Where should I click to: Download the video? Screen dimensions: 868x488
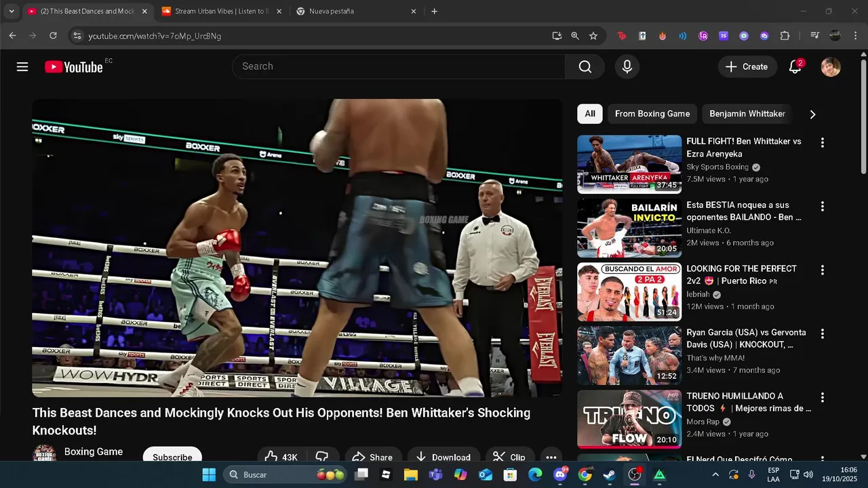click(443, 457)
